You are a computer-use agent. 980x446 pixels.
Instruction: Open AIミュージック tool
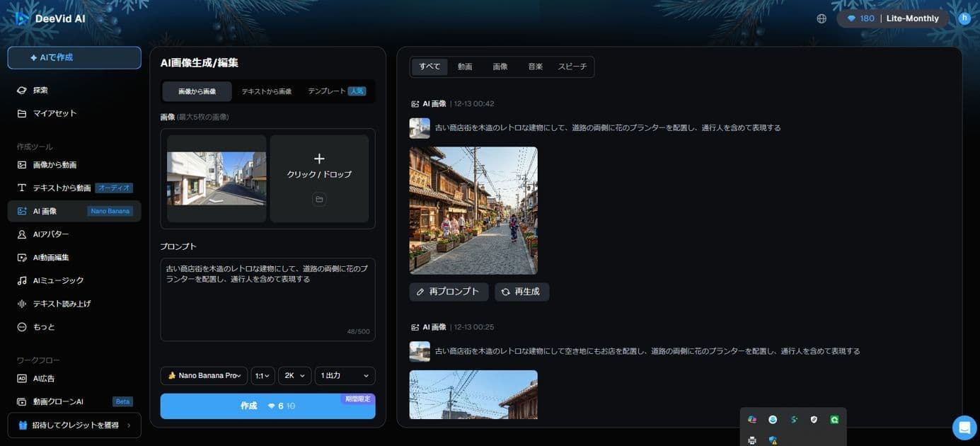click(x=58, y=281)
